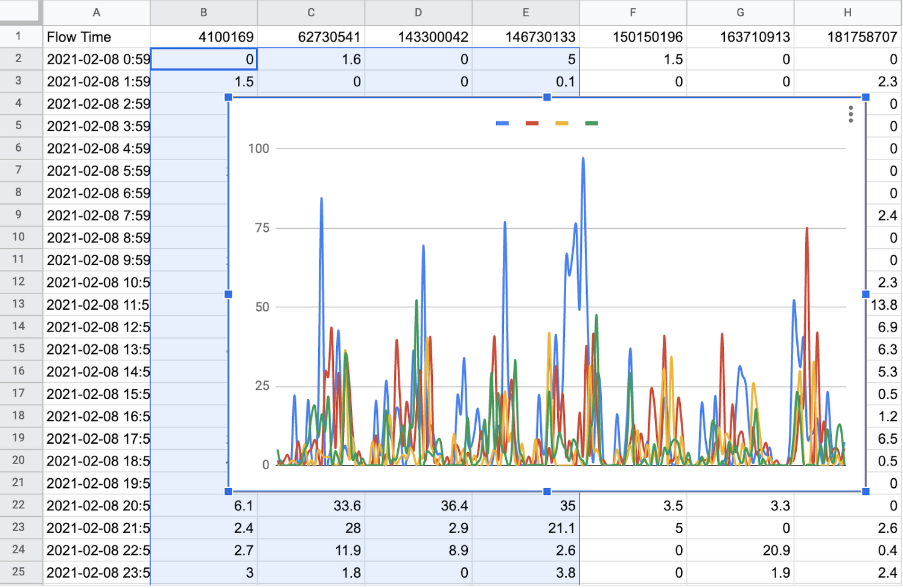Click the 'Flow Time' header cell

click(96, 37)
